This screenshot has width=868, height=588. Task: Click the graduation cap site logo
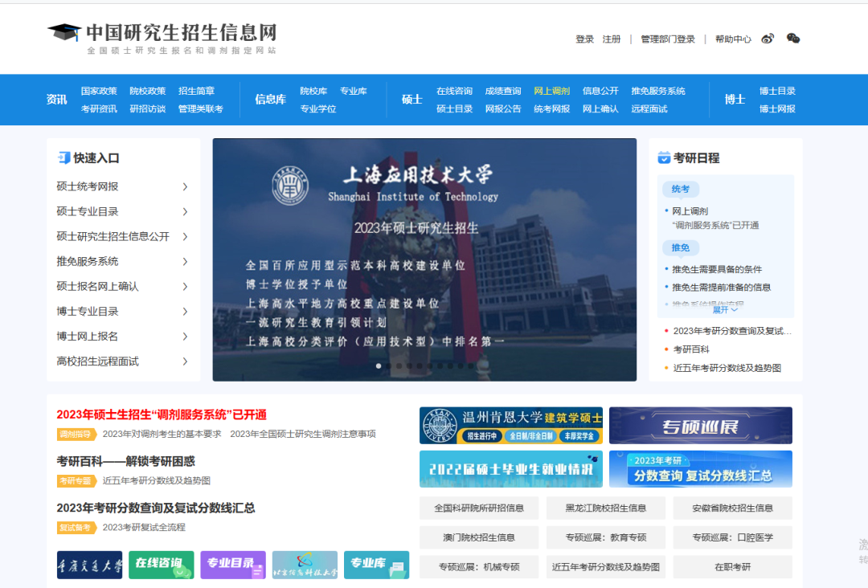pos(64,32)
